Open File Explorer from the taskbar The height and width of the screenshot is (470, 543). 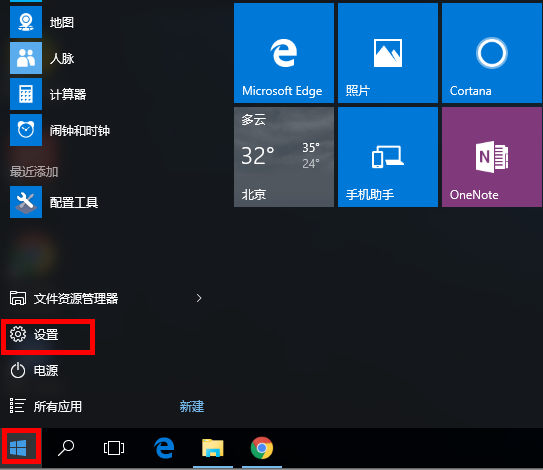click(x=213, y=448)
